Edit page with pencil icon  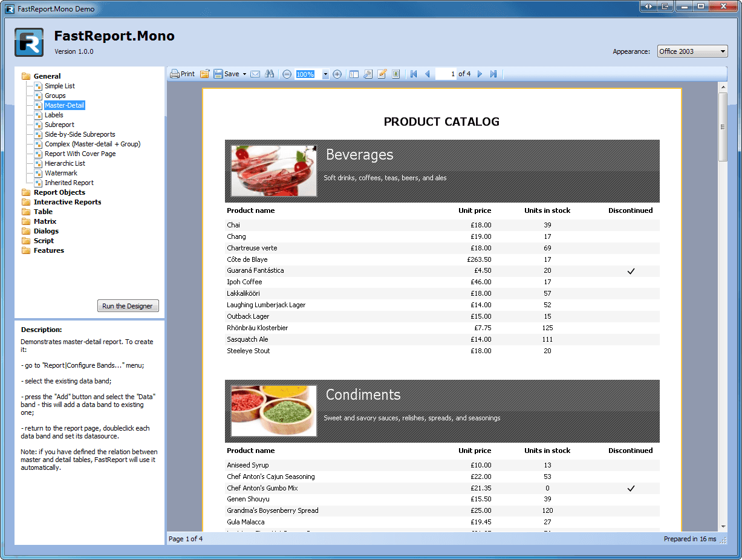(x=382, y=74)
